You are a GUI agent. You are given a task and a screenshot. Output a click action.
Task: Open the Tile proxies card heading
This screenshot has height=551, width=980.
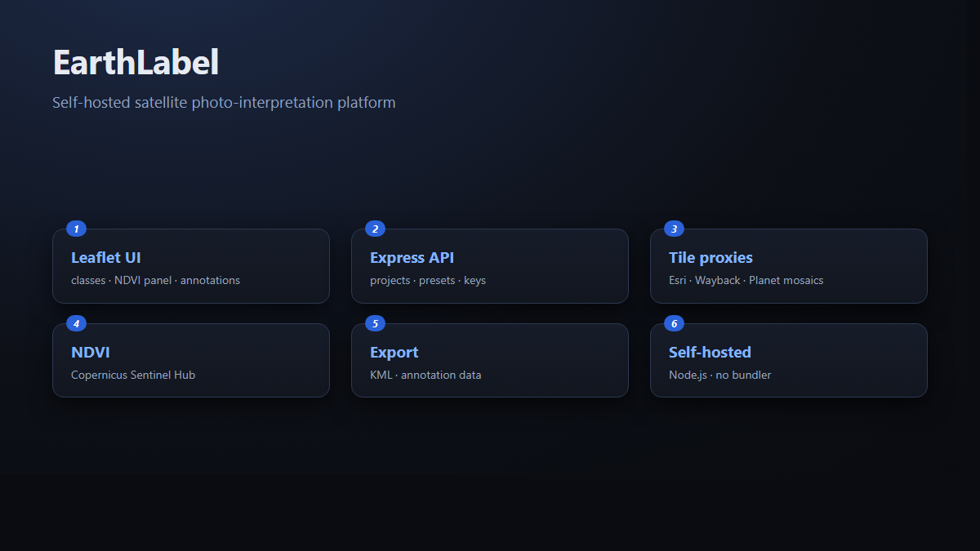coord(710,258)
